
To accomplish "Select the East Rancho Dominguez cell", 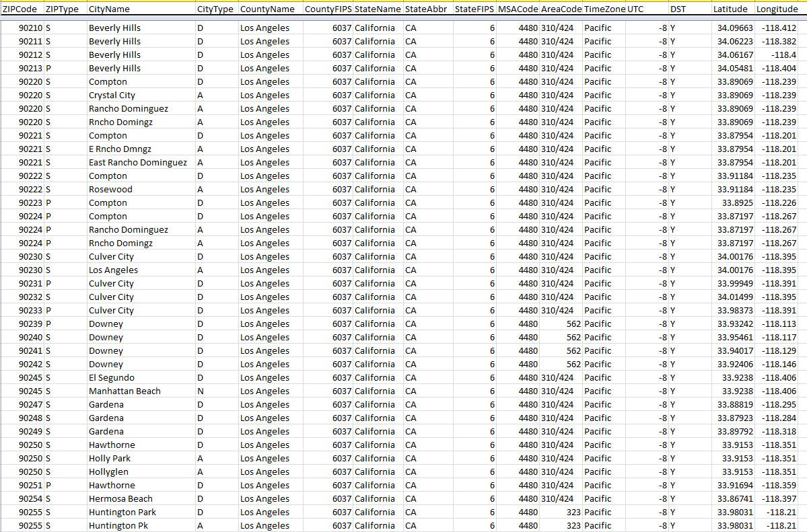I will (141, 163).
